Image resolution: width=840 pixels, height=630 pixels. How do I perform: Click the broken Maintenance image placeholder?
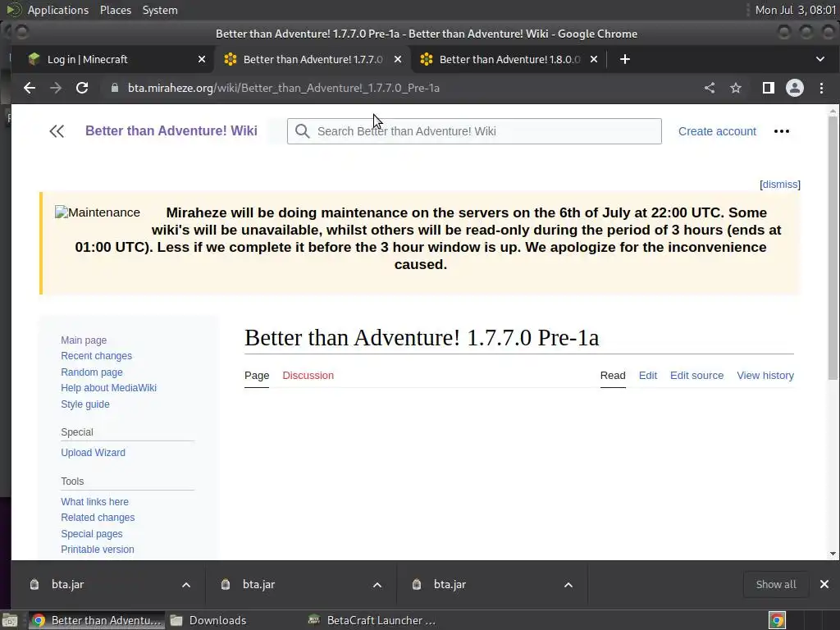click(x=98, y=212)
